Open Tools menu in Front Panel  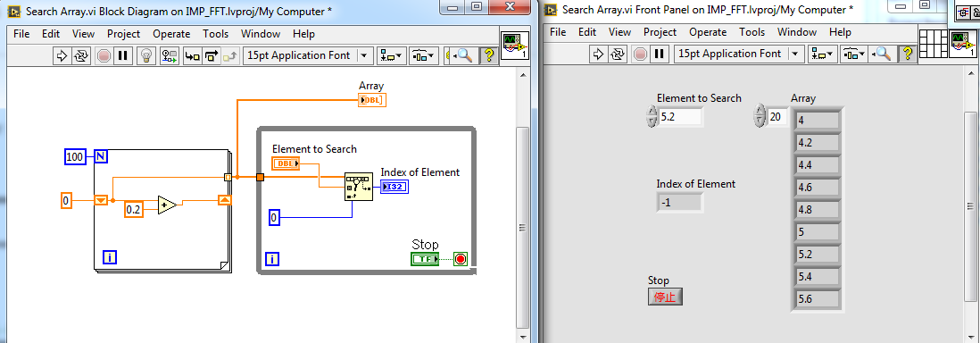[752, 32]
